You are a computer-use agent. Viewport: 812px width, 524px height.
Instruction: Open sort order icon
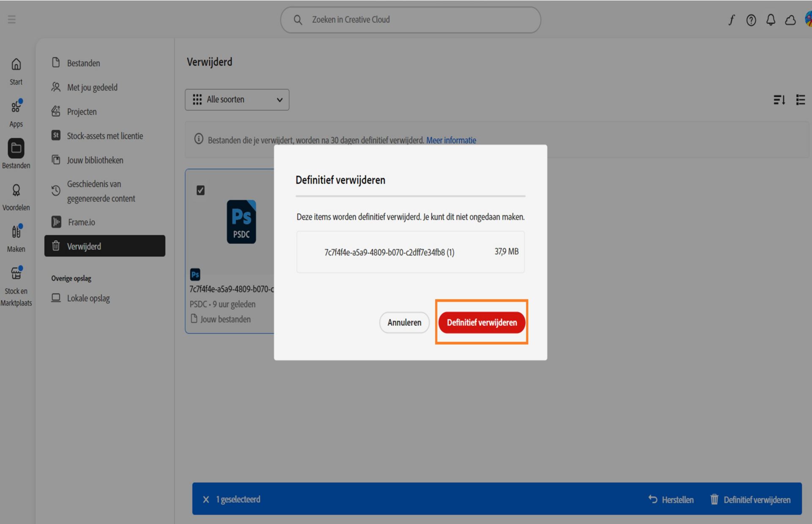(779, 100)
